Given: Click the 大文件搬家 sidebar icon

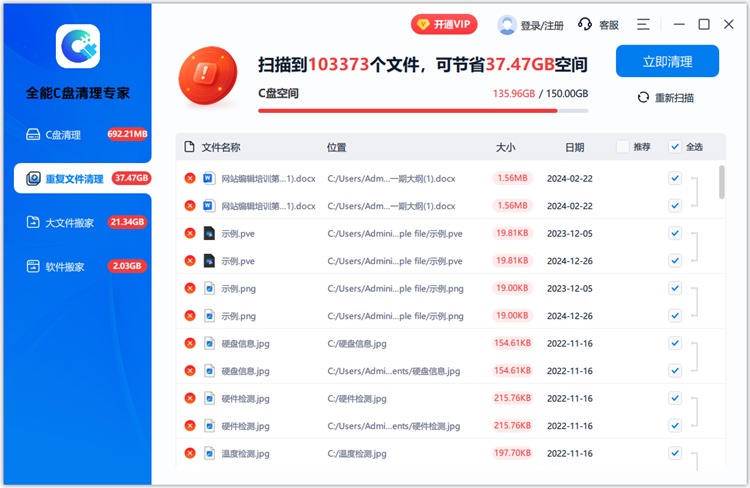Looking at the screenshot, I should (33, 222).
